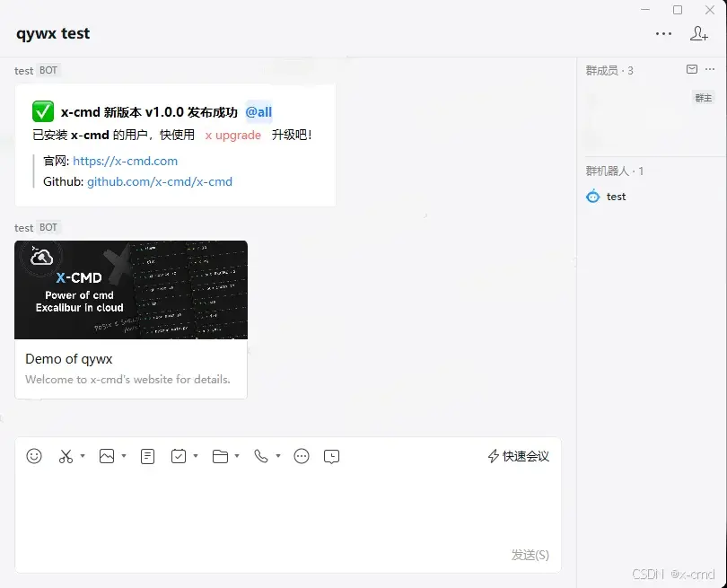Maximize the chat window

pos(678,10)
